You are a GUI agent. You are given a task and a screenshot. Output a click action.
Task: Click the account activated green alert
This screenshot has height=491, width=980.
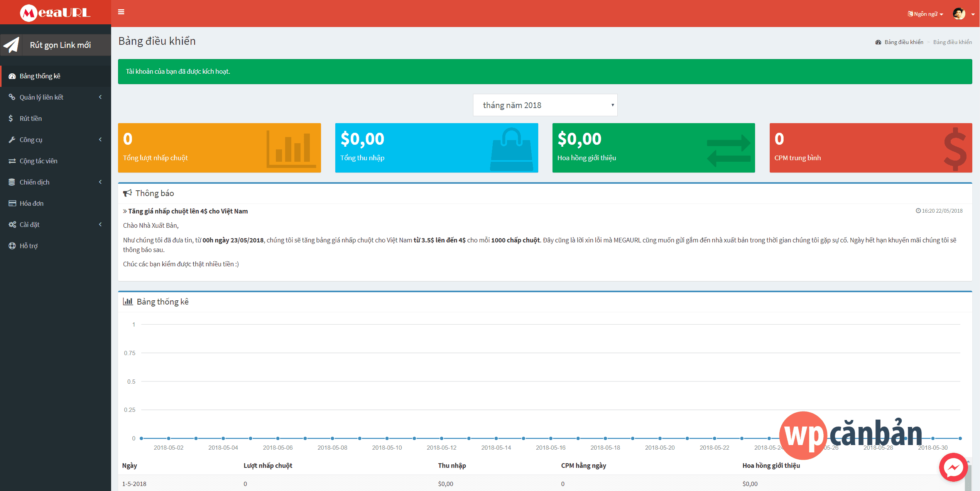(545, 71)
